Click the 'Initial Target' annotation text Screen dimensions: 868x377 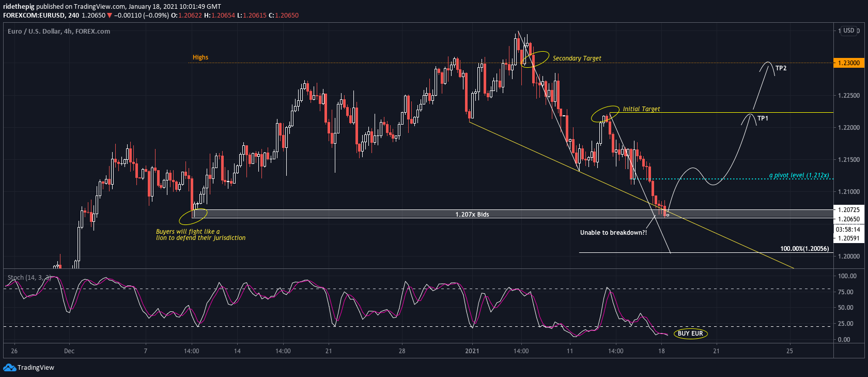coord(641,109)
